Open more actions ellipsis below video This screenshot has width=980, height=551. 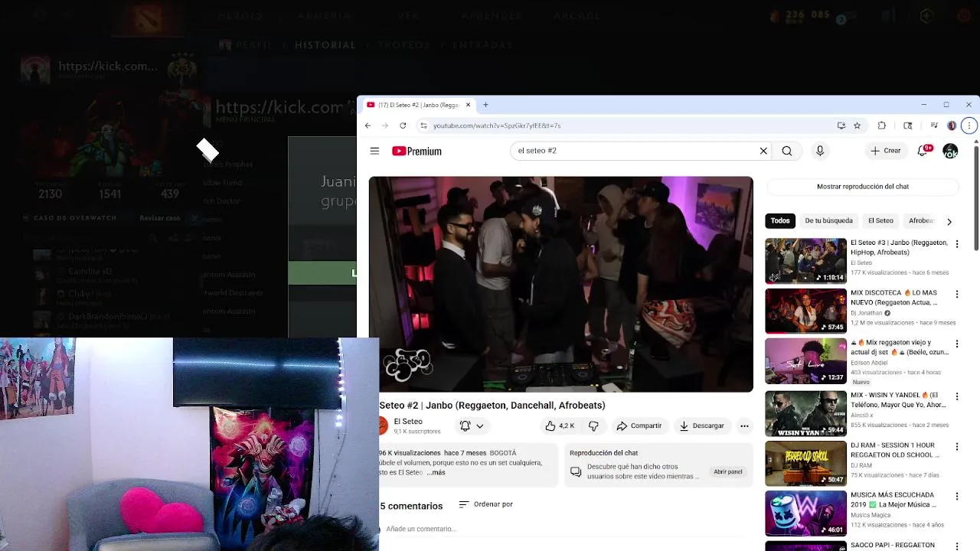point(744,425)
